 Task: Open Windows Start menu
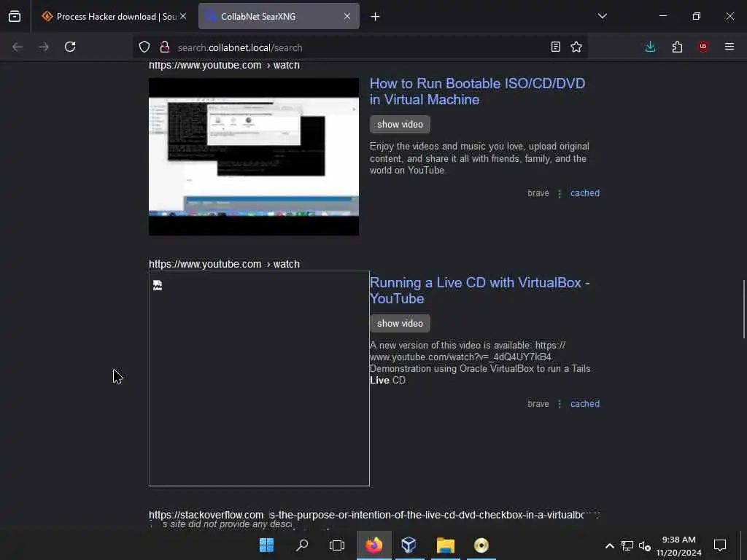[266, 545]
